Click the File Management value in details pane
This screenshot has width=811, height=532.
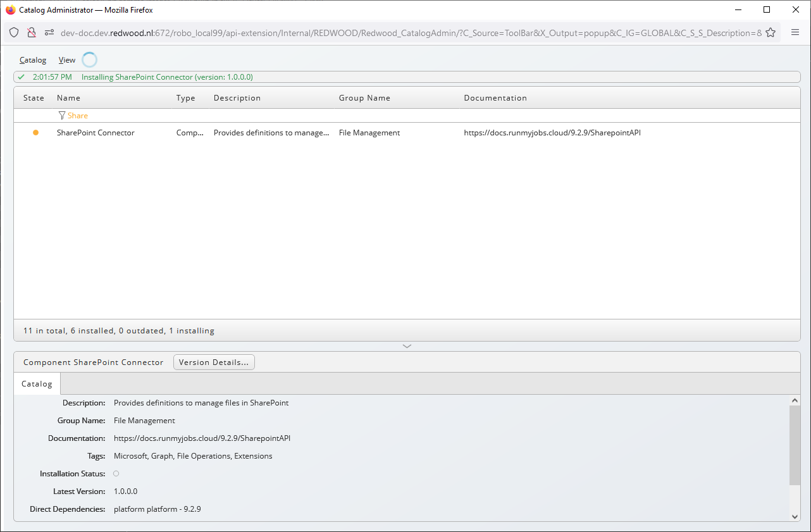[144, 421]
